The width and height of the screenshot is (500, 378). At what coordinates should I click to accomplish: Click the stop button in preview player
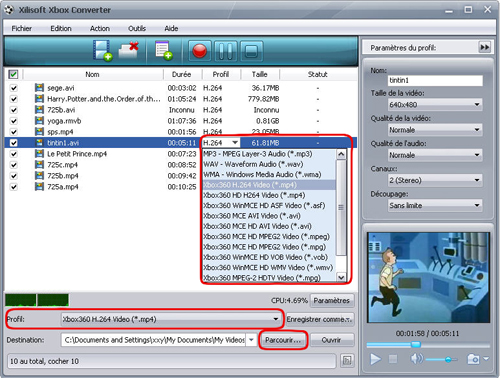[x=393, y=359]
